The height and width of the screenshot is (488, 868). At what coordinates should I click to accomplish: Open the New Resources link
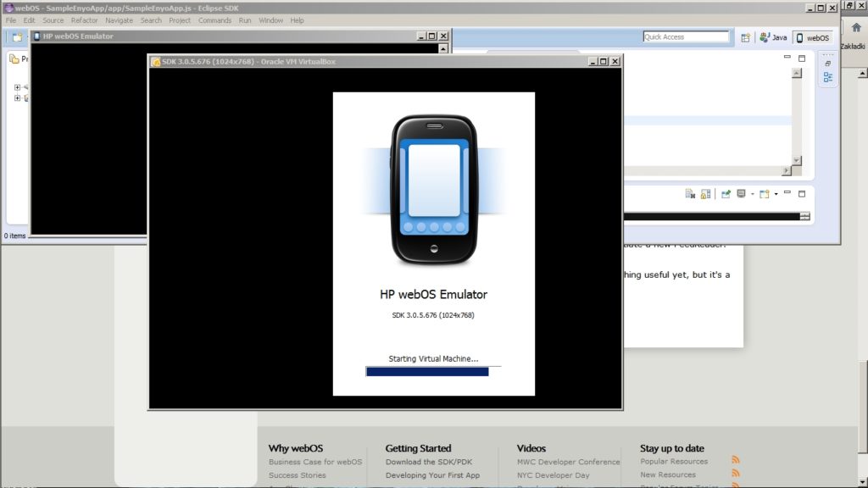tap(668, 474)
